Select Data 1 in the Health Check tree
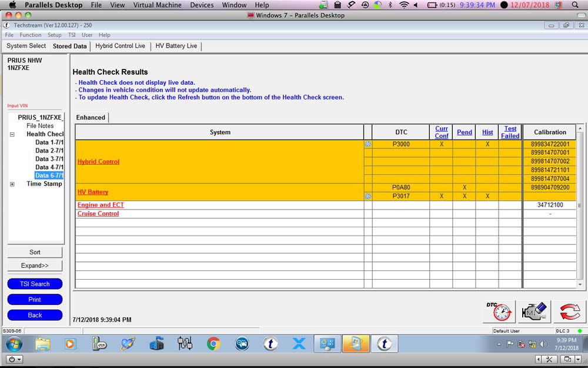Screen dimensions: 588x368 [49, 142]
